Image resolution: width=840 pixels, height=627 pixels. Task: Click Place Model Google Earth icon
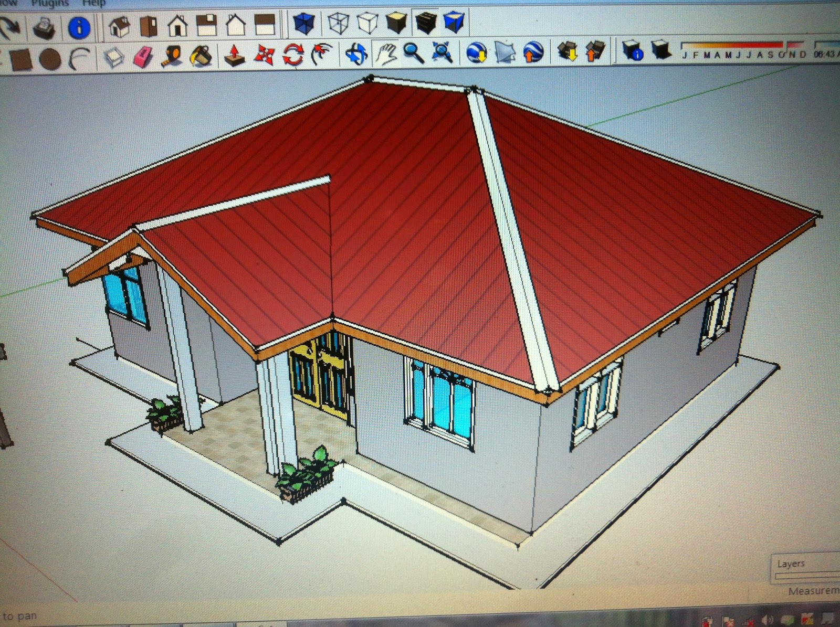click(x=533, y=52)
